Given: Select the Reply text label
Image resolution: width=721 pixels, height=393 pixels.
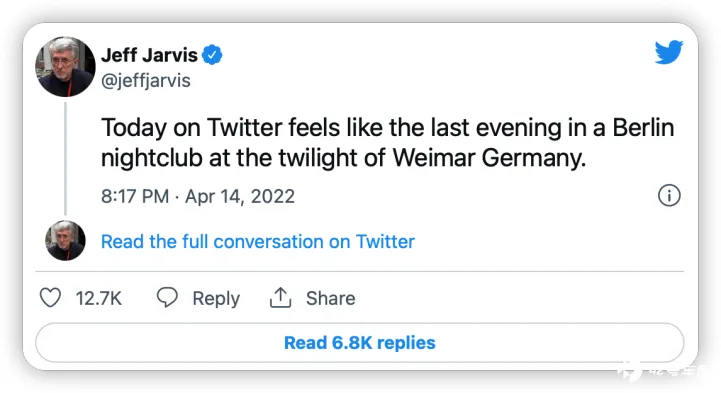Looking at the screenshot, I should (216, 298).
